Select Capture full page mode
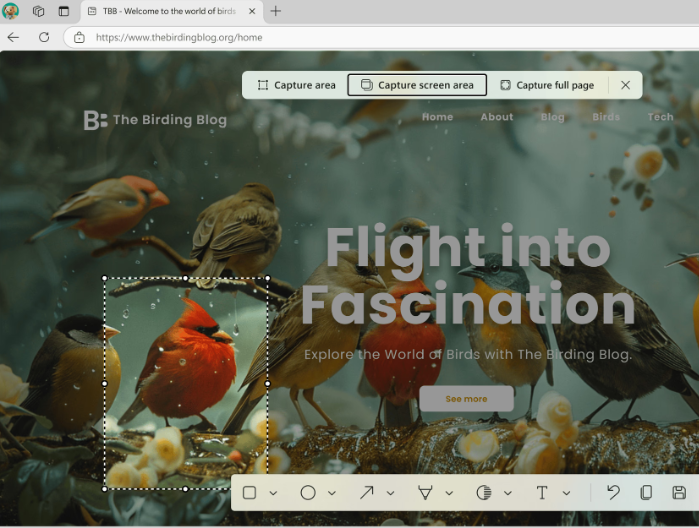Image resolution: width=699 pixels, height=528 pixels. (x=547, y=85)
